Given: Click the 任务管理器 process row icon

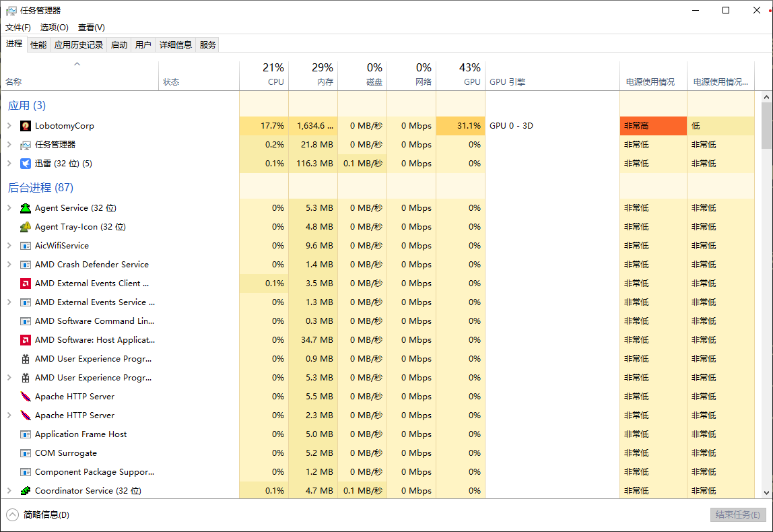Looking at the screenshot, I should (x=26, y=145).
